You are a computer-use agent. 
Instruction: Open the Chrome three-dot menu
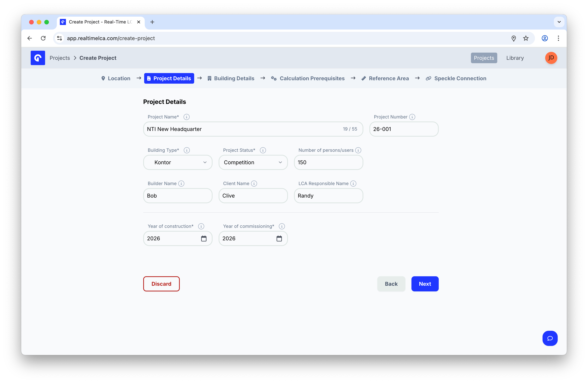(558, 38)
